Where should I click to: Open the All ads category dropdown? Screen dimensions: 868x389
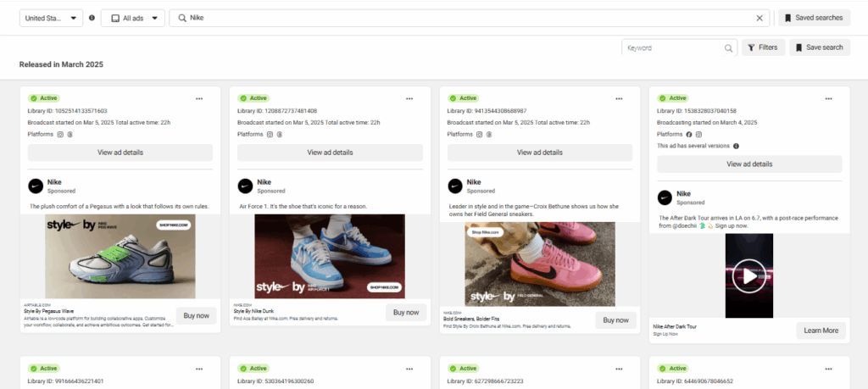coord(133,19)
